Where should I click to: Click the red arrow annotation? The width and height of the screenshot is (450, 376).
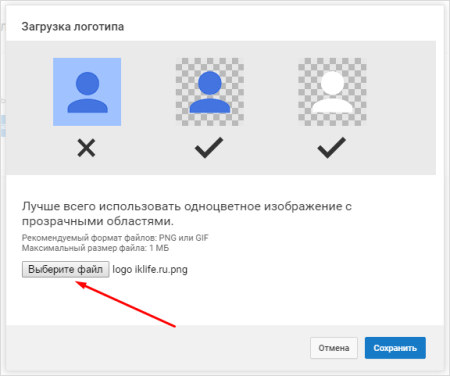click(126, 304)
